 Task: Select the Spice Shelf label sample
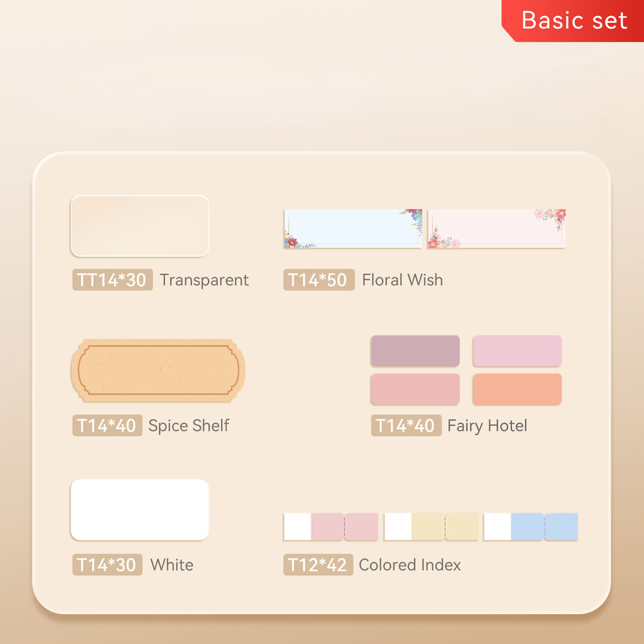(158, 371)
